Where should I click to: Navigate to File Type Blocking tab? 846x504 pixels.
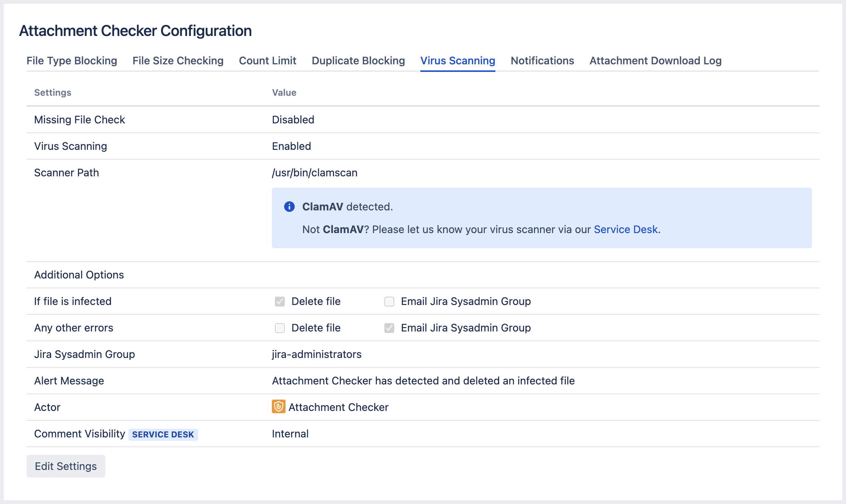coord(72,60)
